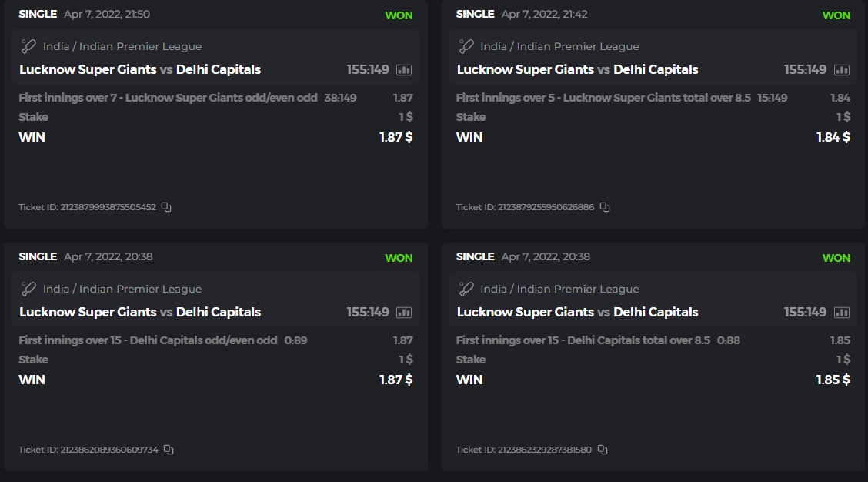The width and height of the screenshot is (868, 482).
Task: Click cricket icon on the 21:42 bet card
Action: [x=466, y=46]
